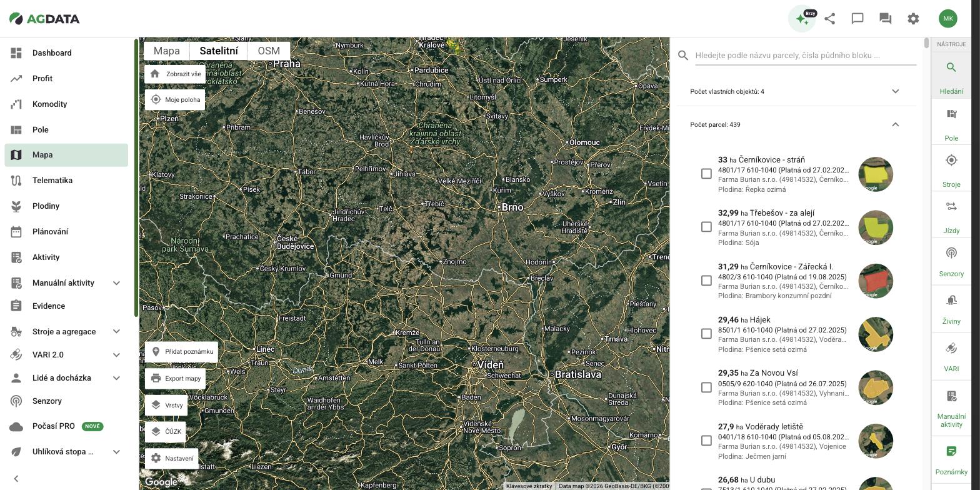The image size is (980, 490).
Task: Click Přidat poznámku button
Action: coord(181,352)
